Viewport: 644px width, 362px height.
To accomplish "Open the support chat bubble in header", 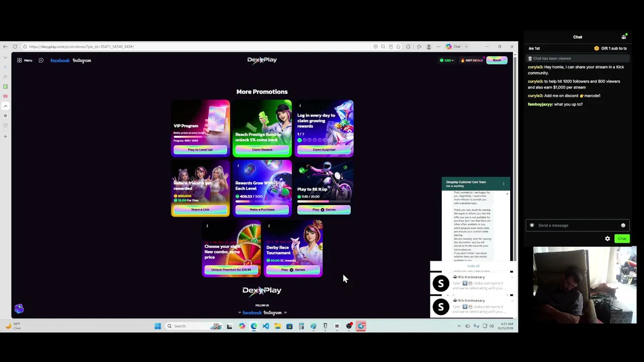I will (x=41, y=60).
